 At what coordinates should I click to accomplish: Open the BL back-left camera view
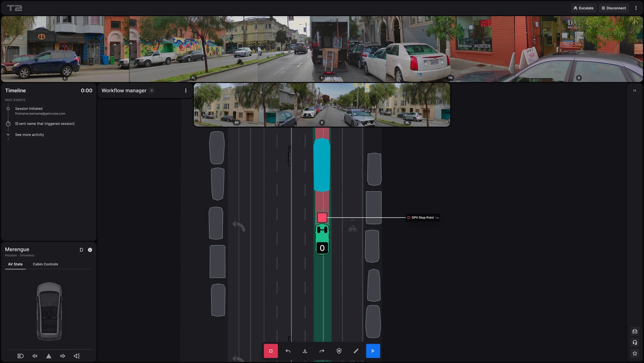click(x=407, y=105)
